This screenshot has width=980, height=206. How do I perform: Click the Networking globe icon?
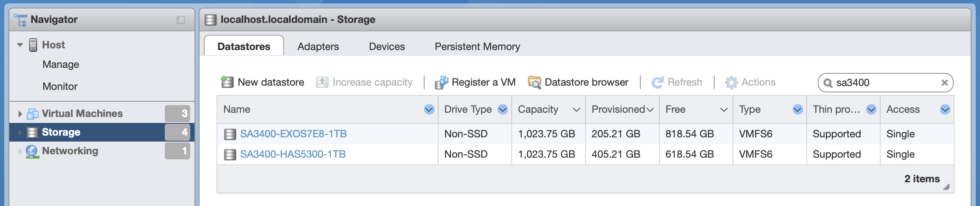pos(32,151)
